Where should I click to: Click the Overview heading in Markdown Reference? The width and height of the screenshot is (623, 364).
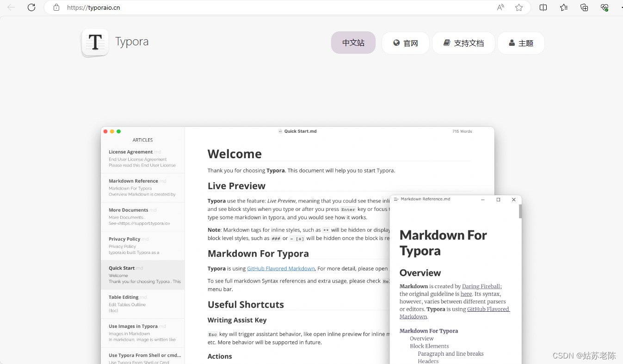point(420,273)
